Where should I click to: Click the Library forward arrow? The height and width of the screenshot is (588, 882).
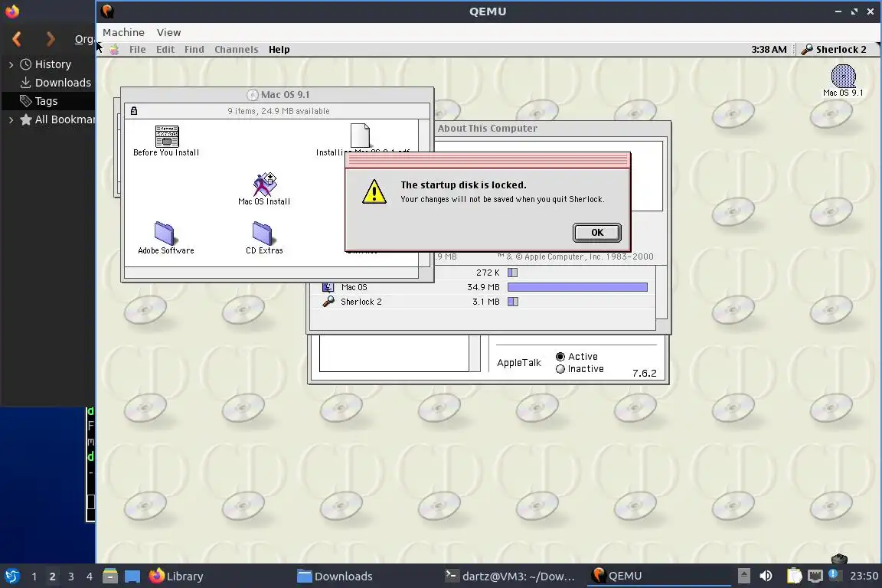coord(50,39)
